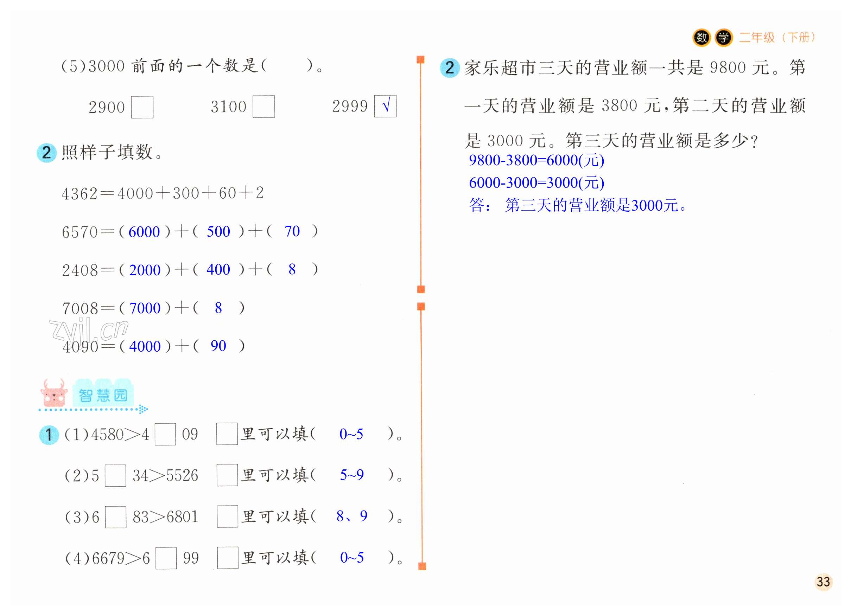
Task: Click the zyjl.cn watermark text
Action: [89, 329]
